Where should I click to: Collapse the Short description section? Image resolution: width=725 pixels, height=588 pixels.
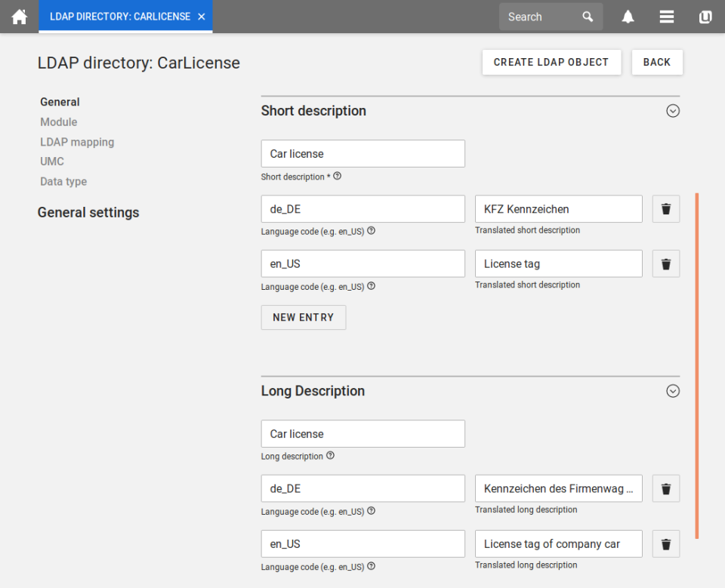pyautogui.click(x=673, y=111)
